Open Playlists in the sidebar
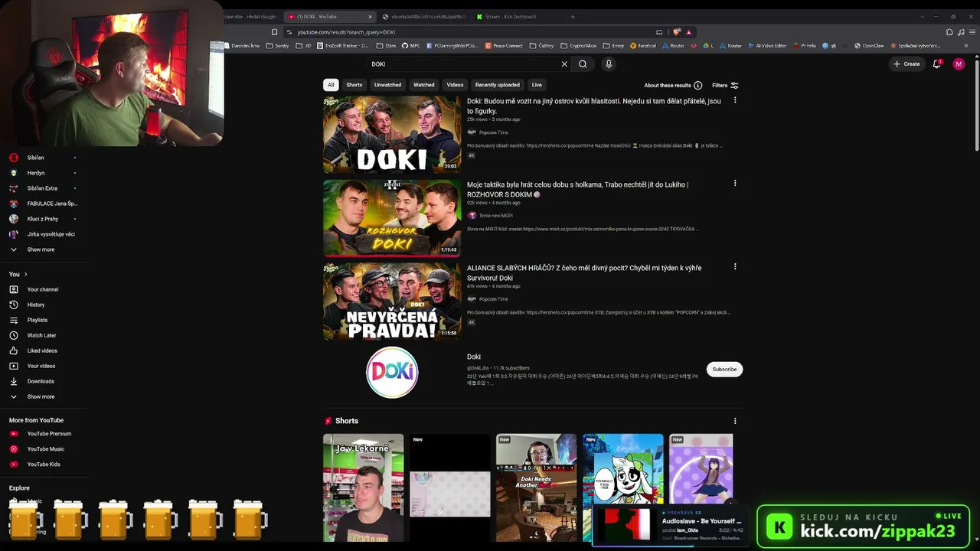Screen dimensions: 980x551 tap(38, 320)
